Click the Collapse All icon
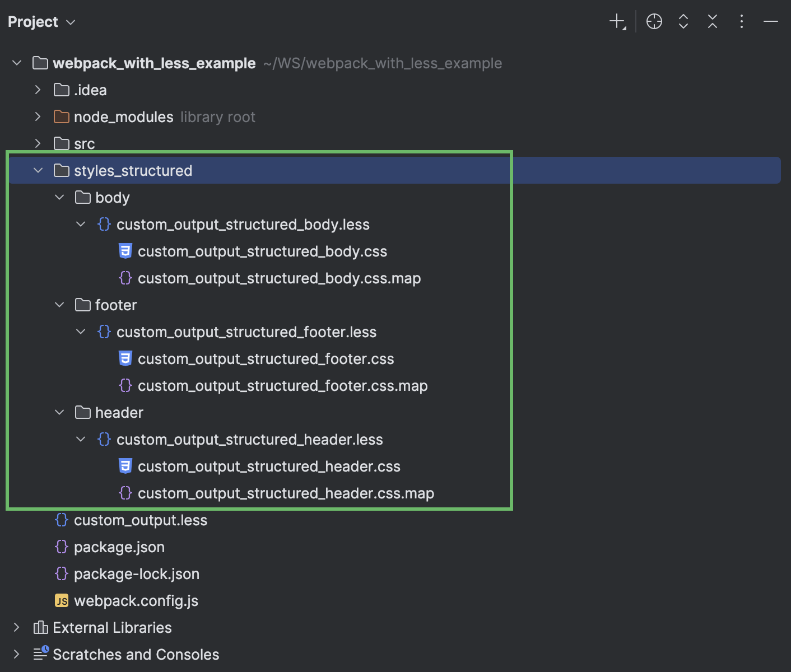The width and height of the screenshot is (791, 672). [x=712, y=21]
